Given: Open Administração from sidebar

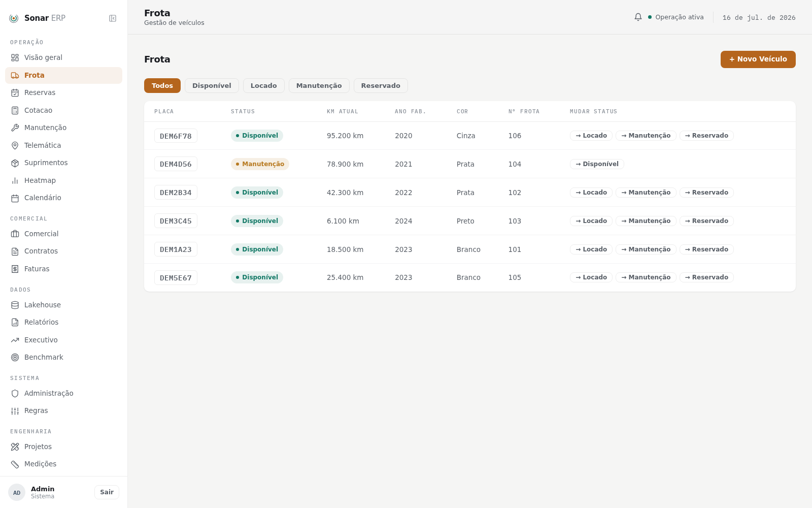Looking at the screenshot, I should click(x=63, y=393).
